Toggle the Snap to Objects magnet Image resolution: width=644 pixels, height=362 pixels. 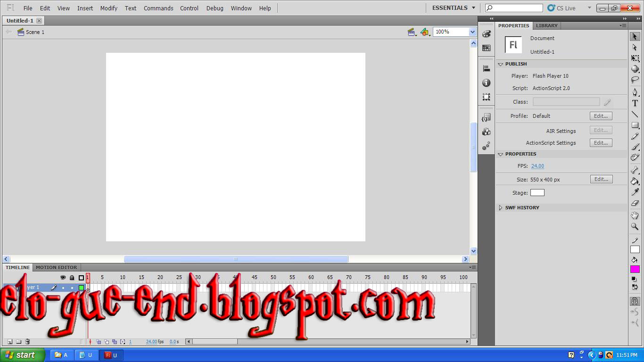[x=635, y=301]
